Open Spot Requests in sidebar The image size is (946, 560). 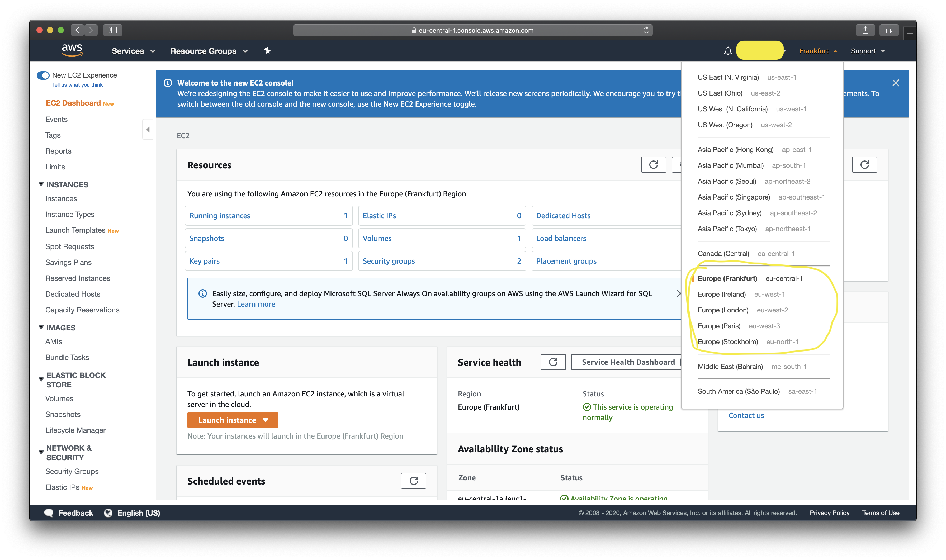tap(70, 246)
